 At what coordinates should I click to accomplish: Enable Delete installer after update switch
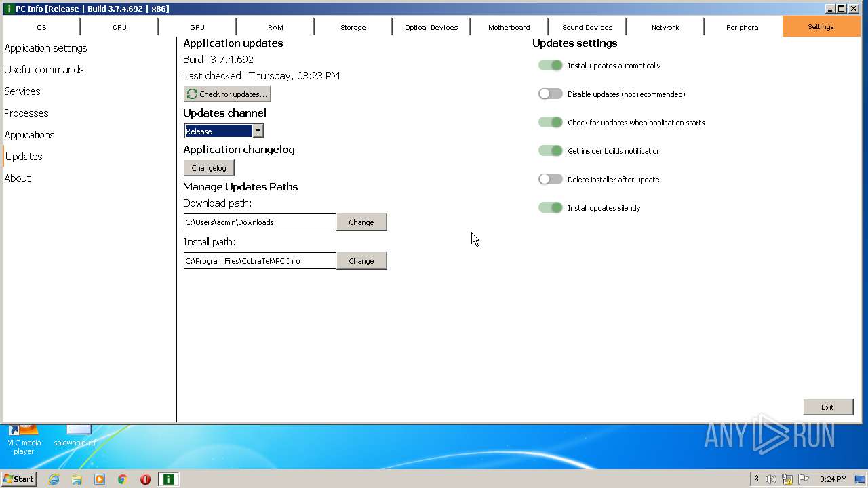click(550, 180)
